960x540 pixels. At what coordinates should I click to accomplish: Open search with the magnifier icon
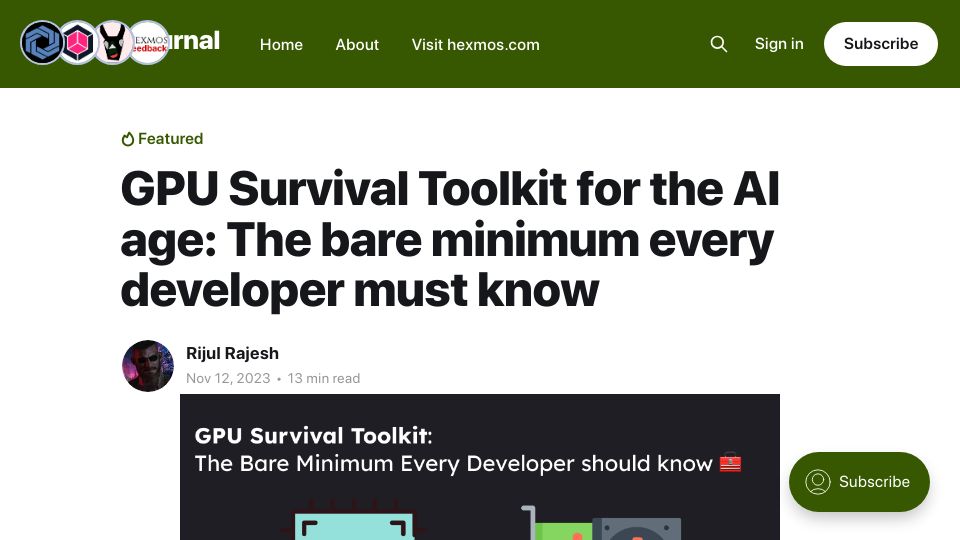pos(719,44)
